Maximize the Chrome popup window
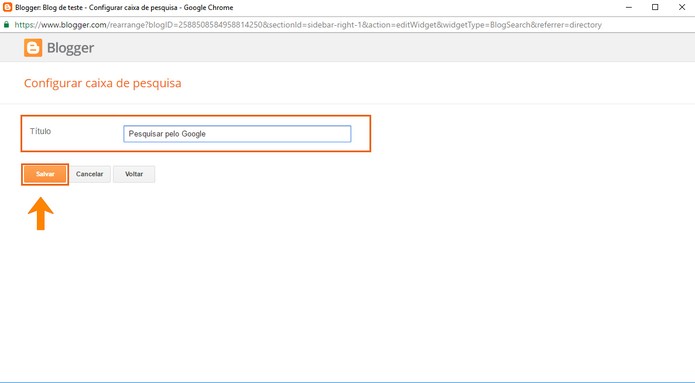This screenshot has height=383, width=695. (655, 7)
